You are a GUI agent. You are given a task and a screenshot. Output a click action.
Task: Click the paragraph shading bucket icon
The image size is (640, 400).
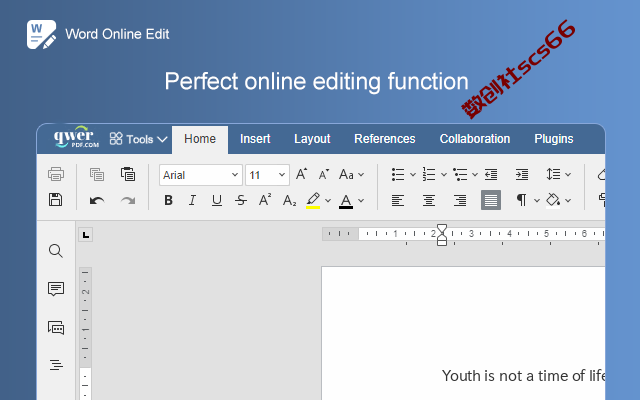(553, 200)
